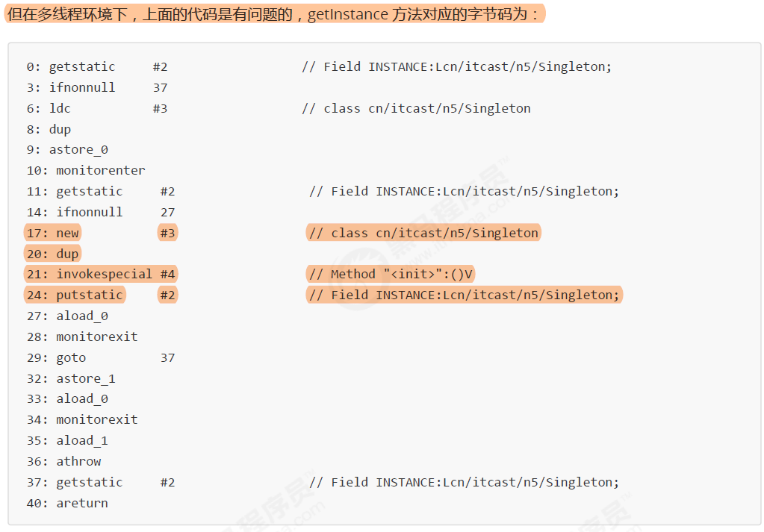Click the '40: areturn' instruction
This screenshot has height=532, width=764.
click(67, 504)
